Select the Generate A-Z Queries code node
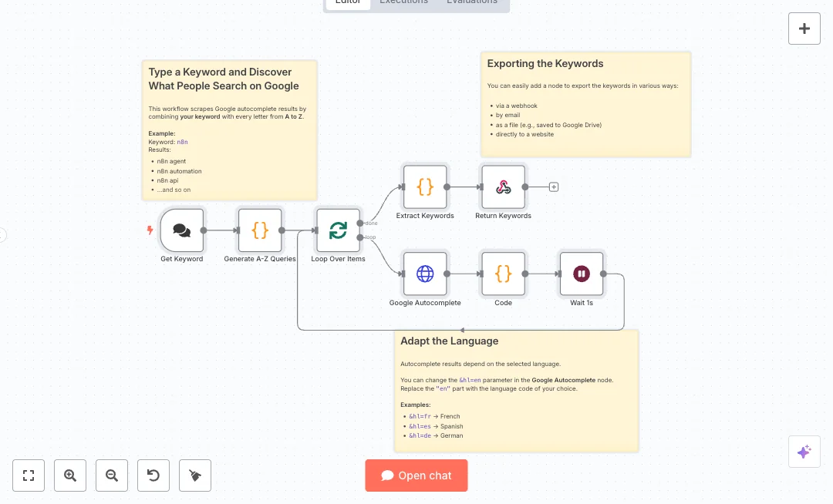This screenshot has width=833, height=504. click(x=260, y=230)
